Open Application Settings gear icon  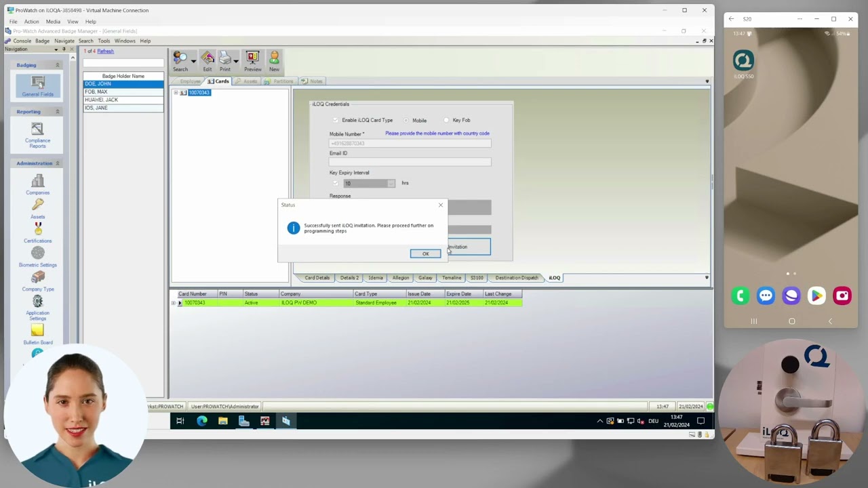point(37,308)
